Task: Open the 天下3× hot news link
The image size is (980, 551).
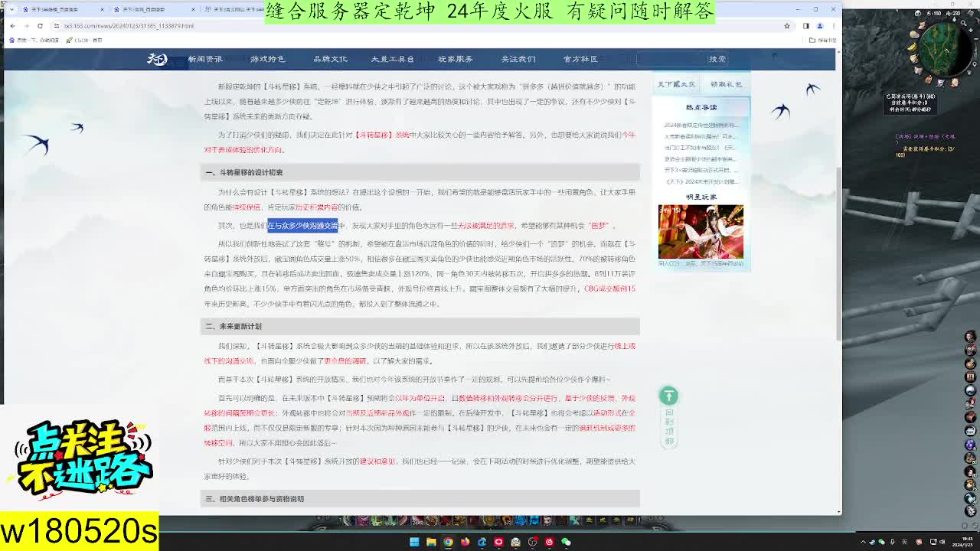Action: (700, 170)
